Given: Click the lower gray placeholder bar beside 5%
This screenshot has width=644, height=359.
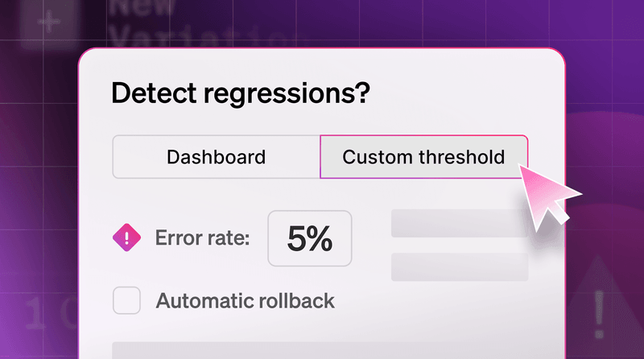Looking at the screenshot, I should pyautogui.click(x=458, y=266).
